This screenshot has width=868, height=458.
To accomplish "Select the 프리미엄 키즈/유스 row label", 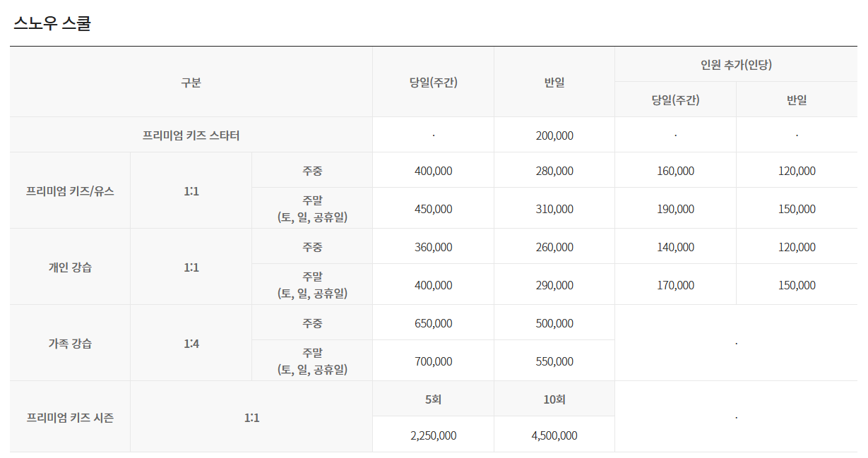I will tap(69, 188).
